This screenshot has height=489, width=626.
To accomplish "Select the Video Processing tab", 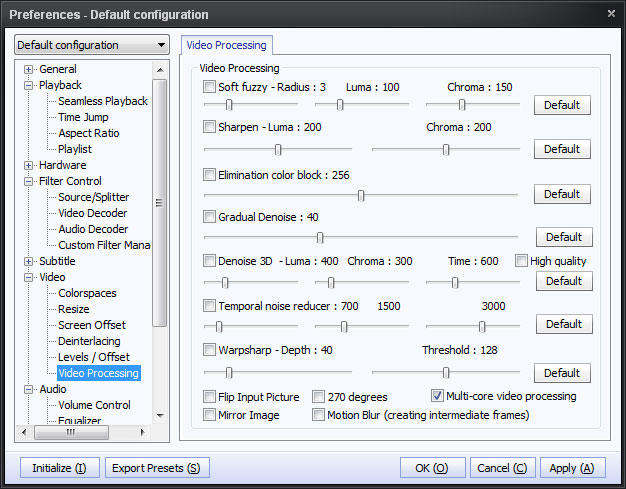I will 226,45.
